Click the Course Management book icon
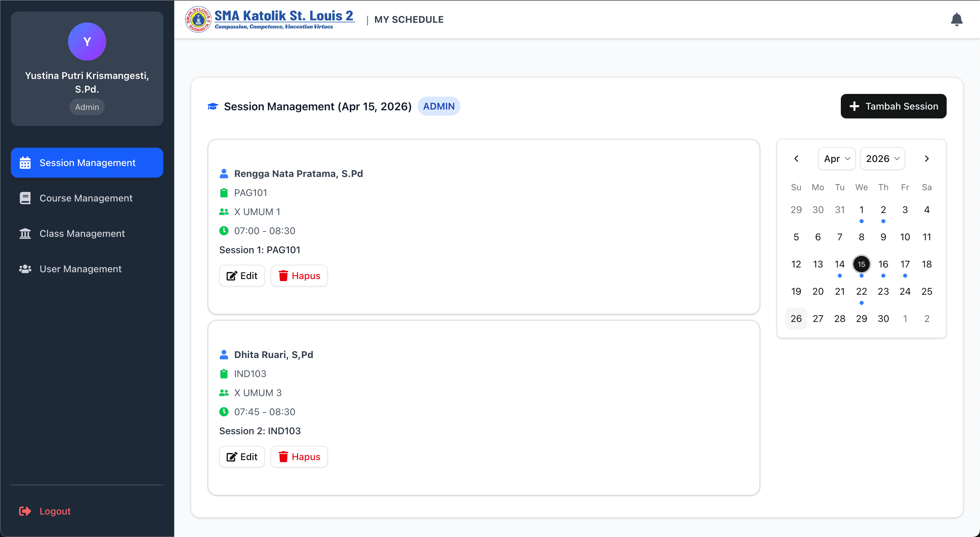The width and height of the screenshot is (980, 537). click(x=25, y=198)
